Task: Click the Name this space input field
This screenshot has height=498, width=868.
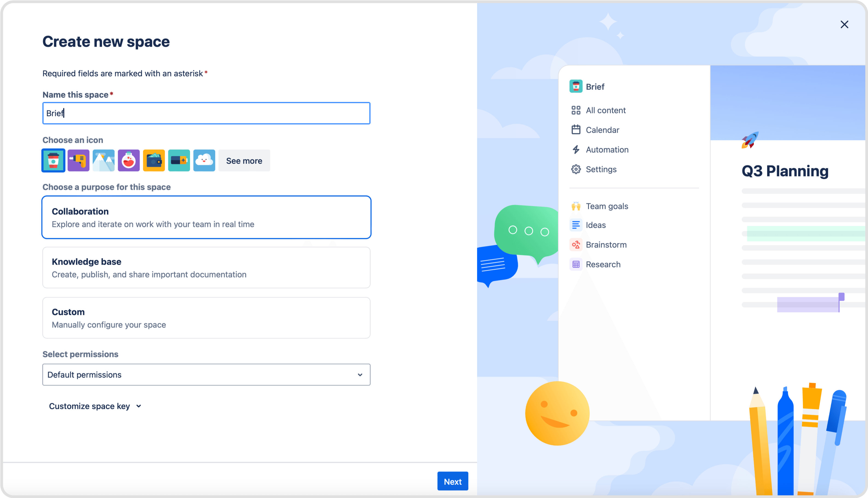Action: click(x=206, y=113)
